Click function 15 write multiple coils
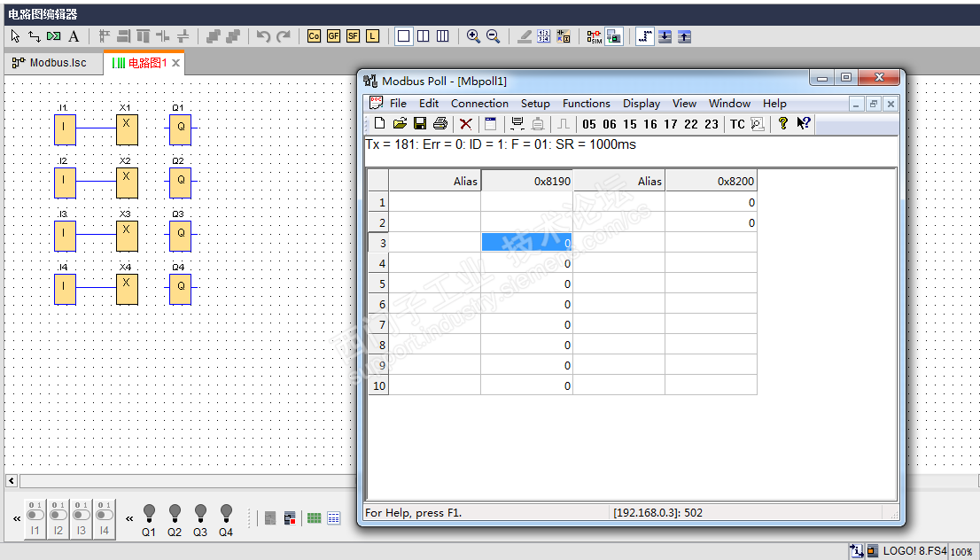 (x=630, y=124)
